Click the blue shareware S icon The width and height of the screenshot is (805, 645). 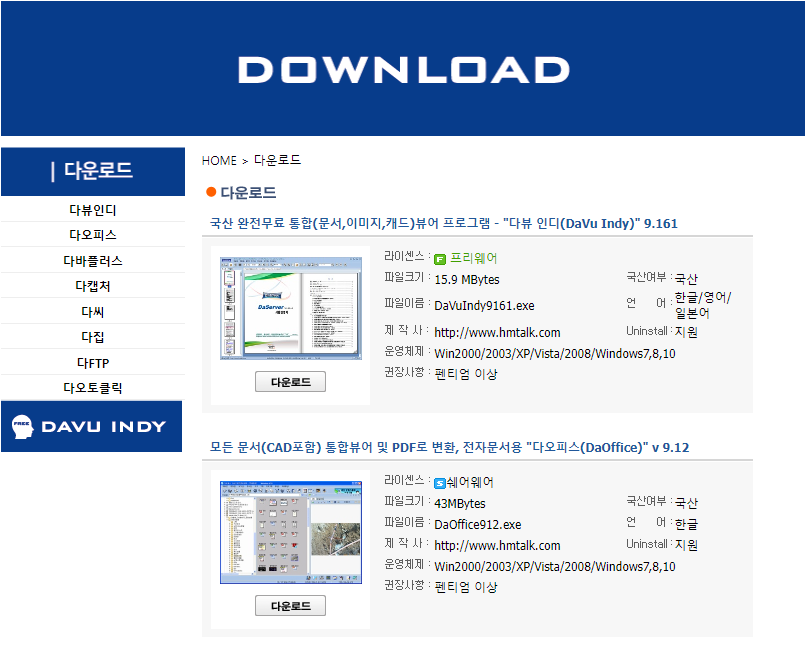coord(440,483)
